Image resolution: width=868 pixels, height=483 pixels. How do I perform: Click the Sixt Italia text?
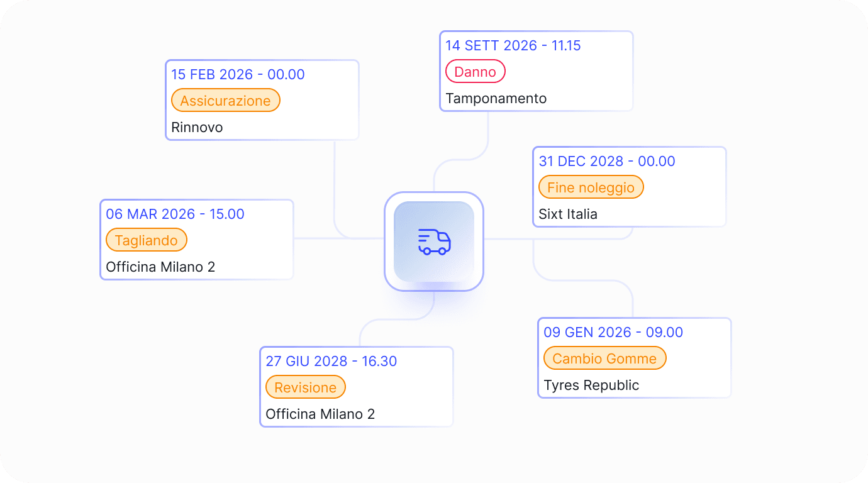pos(568,214)
